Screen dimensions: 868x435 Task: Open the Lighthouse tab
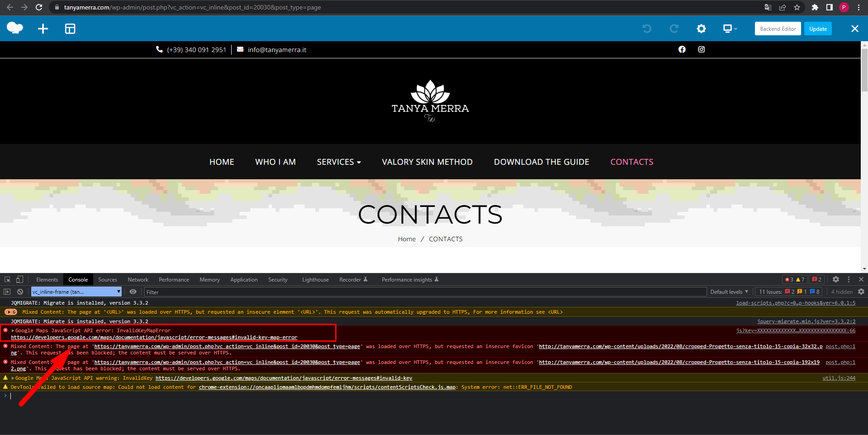(x=315, y=280)
